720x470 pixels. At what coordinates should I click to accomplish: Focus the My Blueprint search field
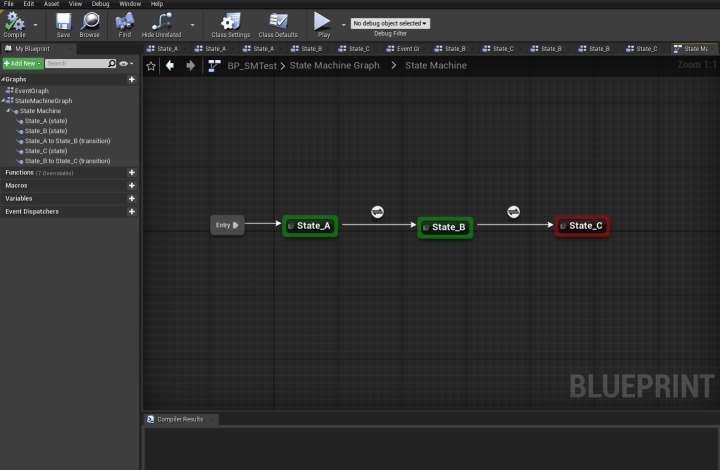76,63
